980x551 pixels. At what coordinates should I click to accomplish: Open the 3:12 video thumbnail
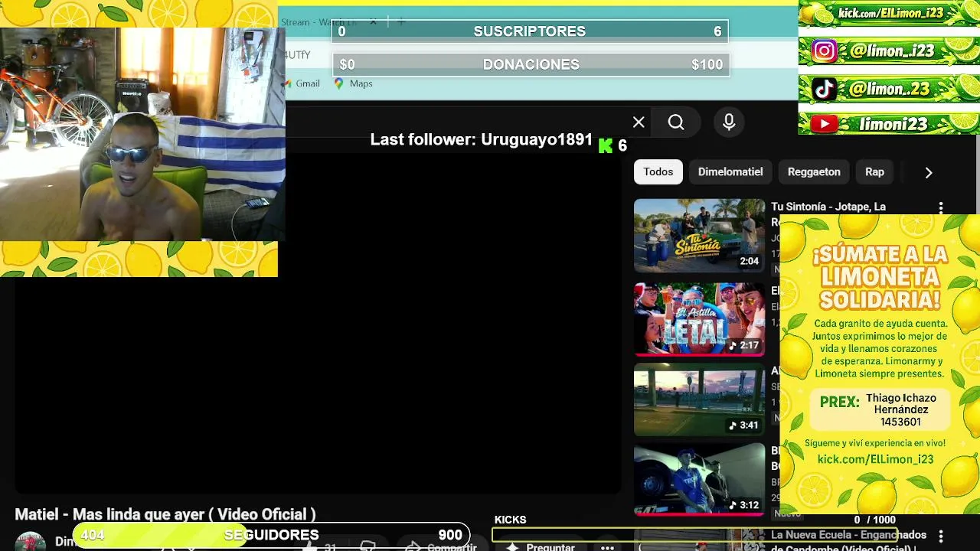pyautogui.click(x=699, y=479)
